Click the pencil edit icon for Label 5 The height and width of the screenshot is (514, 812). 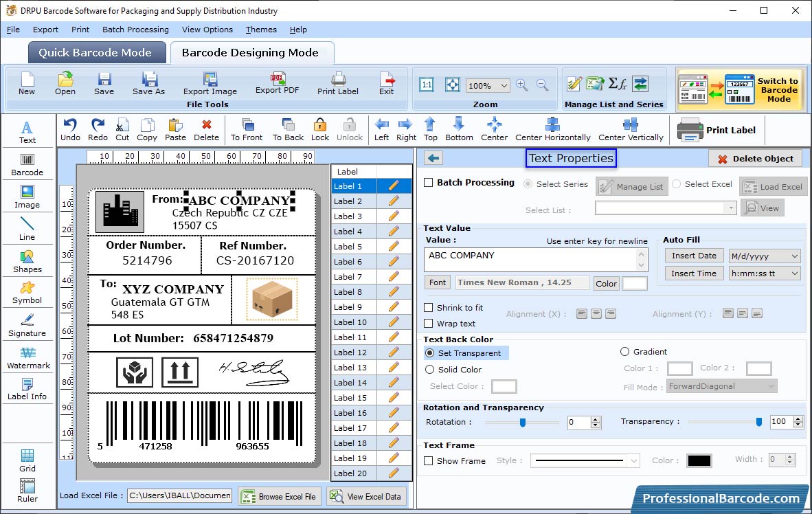click(x=394, y=247)
